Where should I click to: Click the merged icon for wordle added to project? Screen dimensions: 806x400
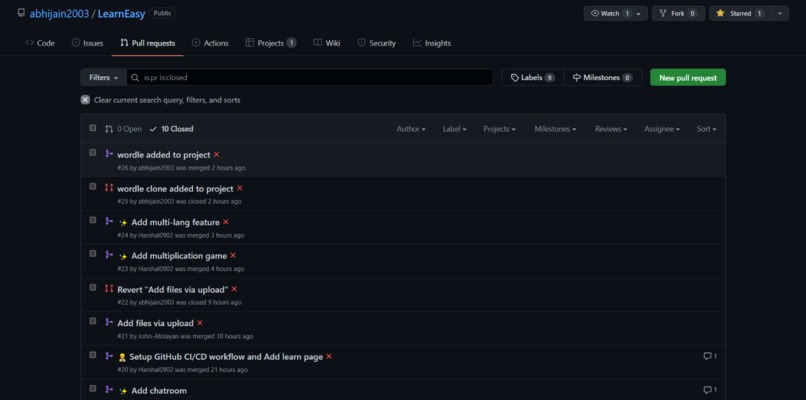(x=108, y=153)
